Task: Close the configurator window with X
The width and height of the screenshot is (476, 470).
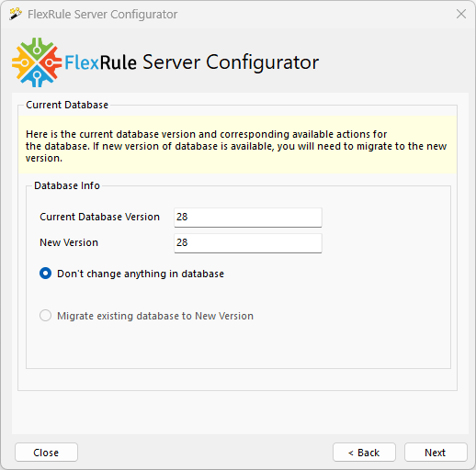Action: click(461, 14)
